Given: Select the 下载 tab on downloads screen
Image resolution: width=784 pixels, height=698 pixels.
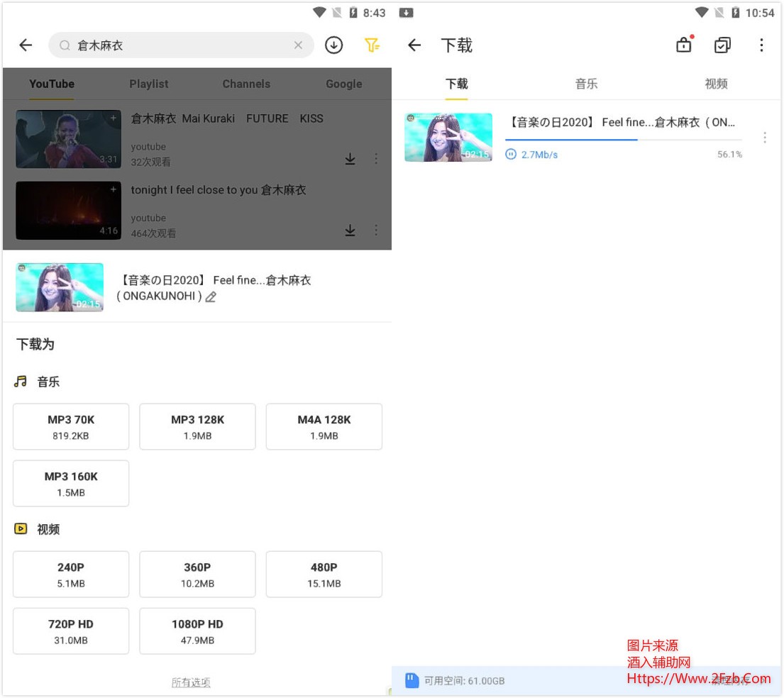Looking at the screenshot, I should point(456,84).
